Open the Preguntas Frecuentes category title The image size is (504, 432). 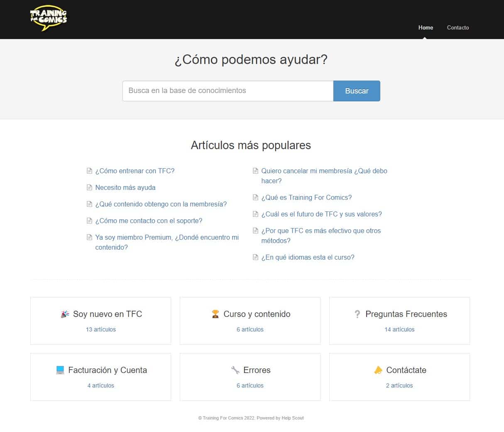406,314
